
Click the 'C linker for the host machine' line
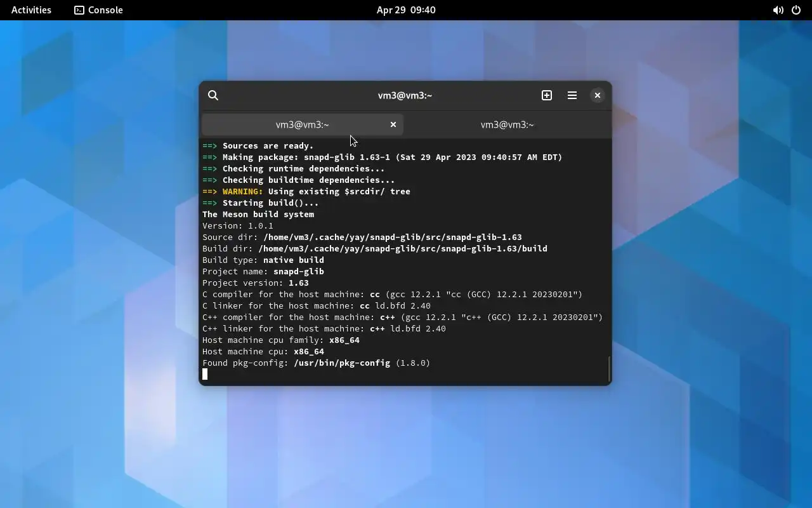(317, 305)
